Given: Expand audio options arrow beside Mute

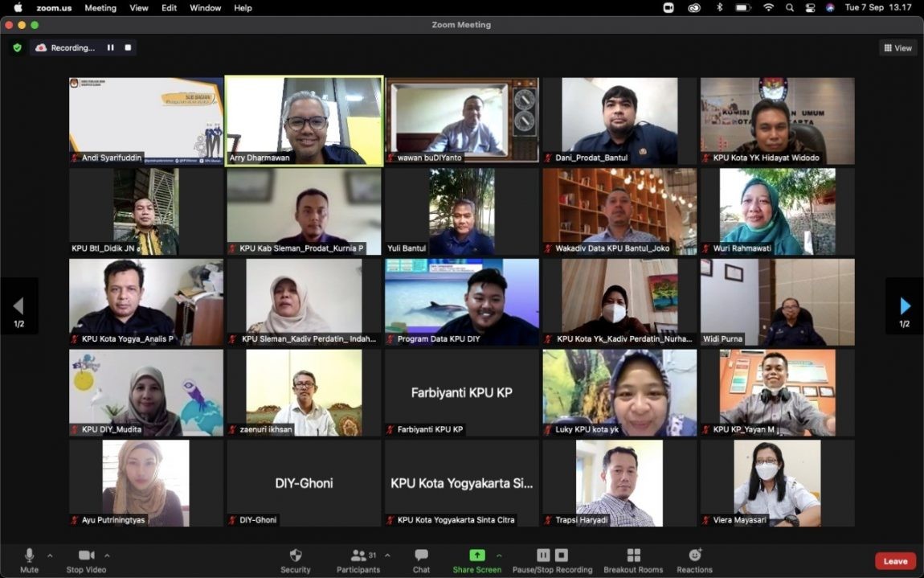Looking at the screenshot, I should [50, 555].
